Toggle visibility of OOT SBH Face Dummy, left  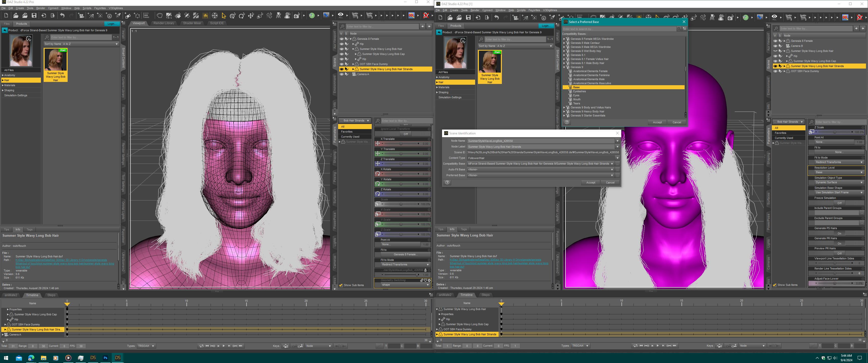[341, 64]
